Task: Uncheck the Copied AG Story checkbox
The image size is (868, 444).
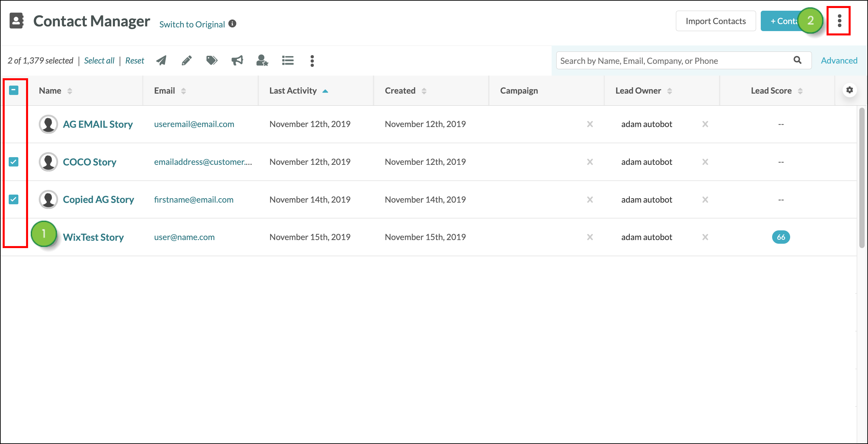Action: point(13,199)
